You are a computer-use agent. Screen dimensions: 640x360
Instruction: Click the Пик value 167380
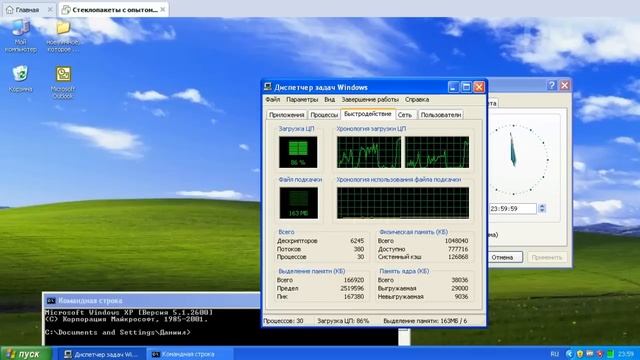click(x=354, y=297)
